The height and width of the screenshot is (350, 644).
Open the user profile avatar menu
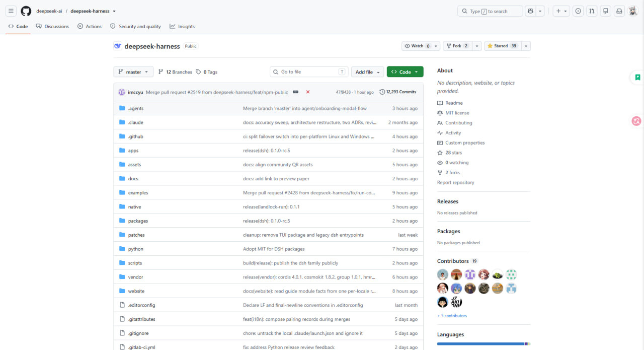pos(633,11)
